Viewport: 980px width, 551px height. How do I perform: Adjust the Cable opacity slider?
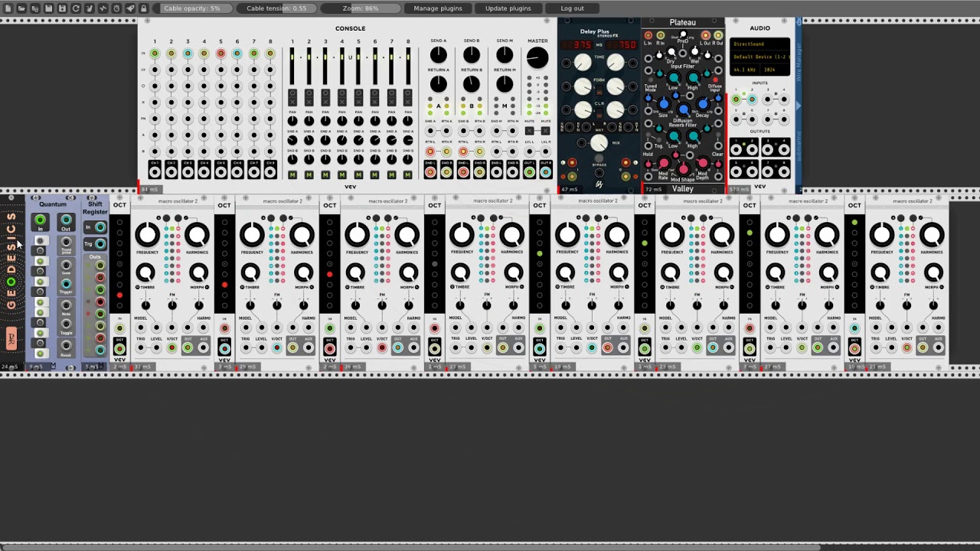tap(192, 8)
